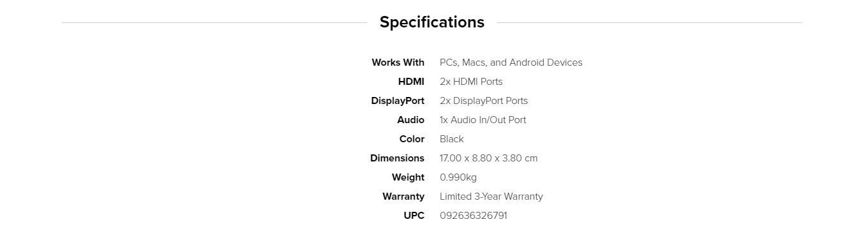Click the UPC number 092636326791

click(x=473, y=216)
